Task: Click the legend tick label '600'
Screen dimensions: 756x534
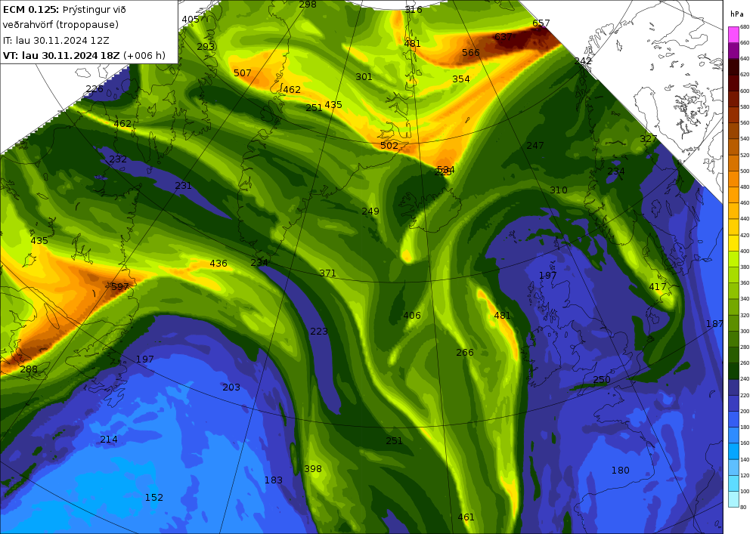Action: click(x=745, y=91)
